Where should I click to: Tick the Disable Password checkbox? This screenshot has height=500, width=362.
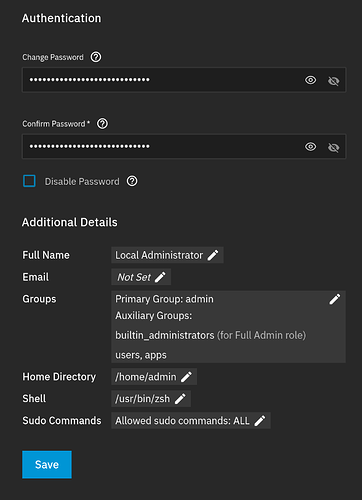click(29, 181)
